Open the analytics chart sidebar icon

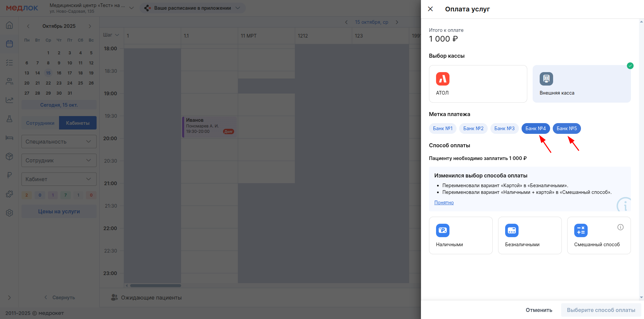(9, 100)
